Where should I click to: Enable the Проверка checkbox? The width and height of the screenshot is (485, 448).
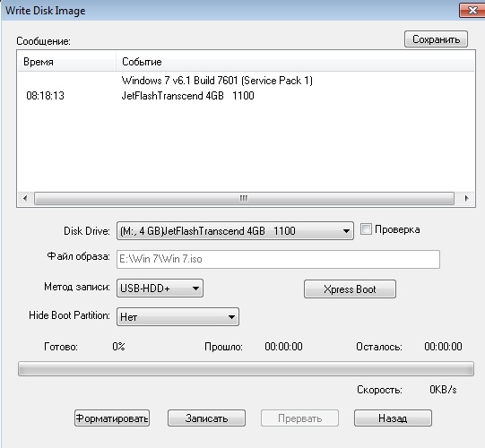(x=366, y=229)
